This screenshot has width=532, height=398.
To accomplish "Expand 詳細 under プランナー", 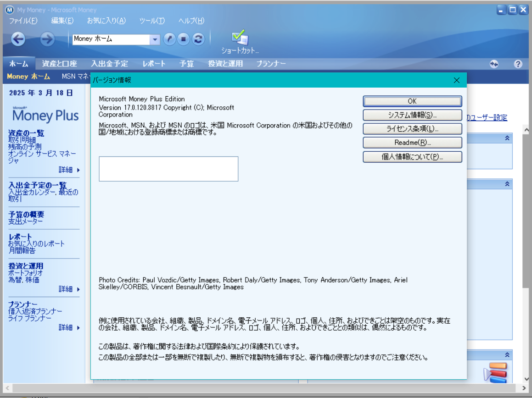I will (69, 327).
